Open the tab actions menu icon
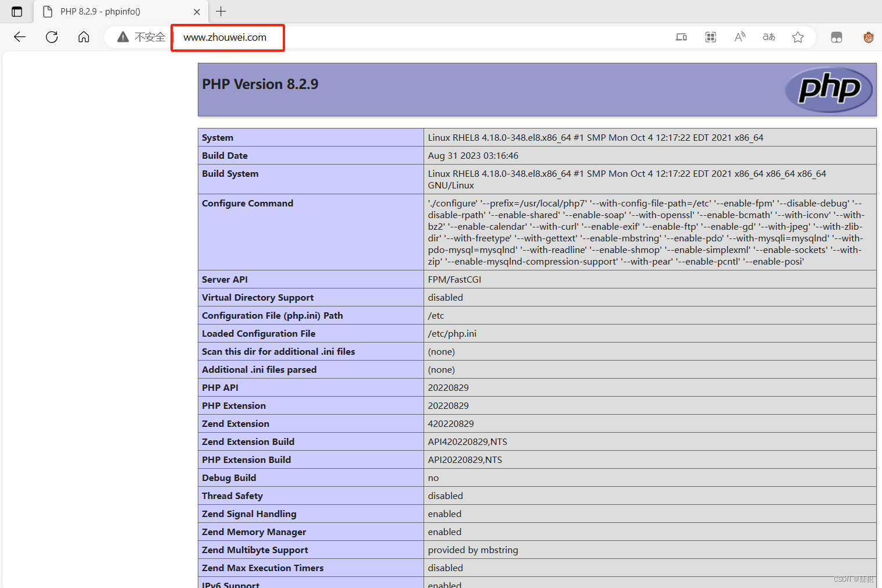This screenshot has height=588, width=882. (17, 12)
